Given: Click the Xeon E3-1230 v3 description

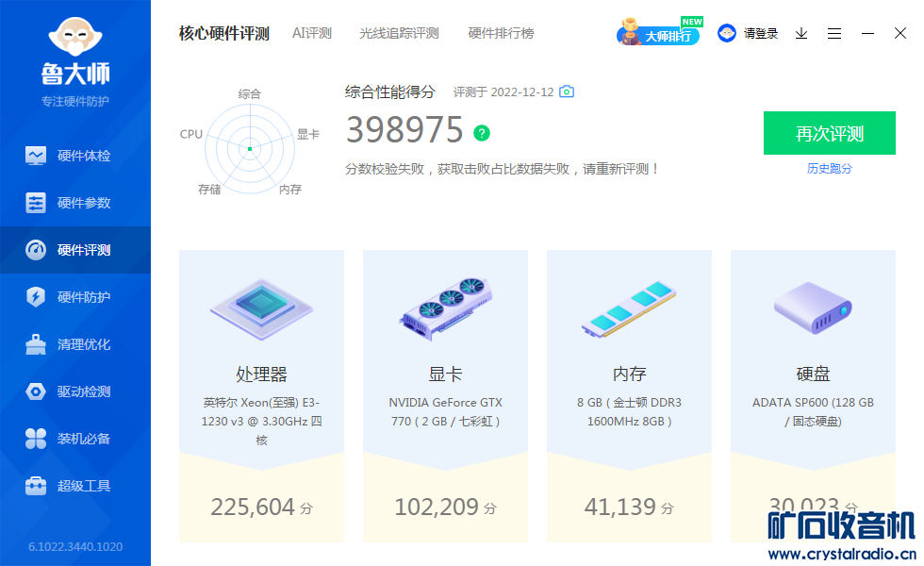Looking at the screenshot, I should click(262, 421).
